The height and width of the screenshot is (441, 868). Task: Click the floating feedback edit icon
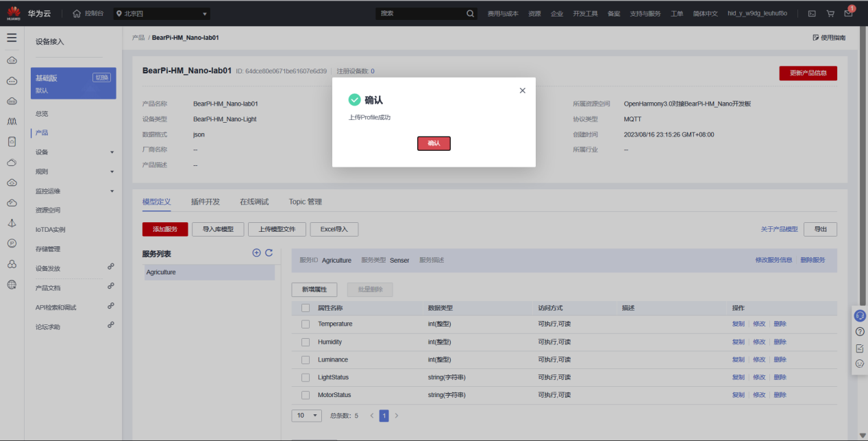pos(860,348)
